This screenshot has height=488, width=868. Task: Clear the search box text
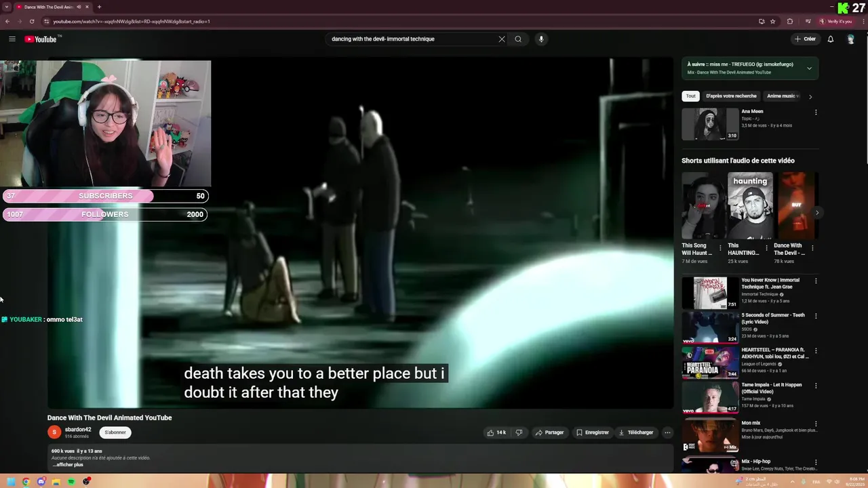tap(502, 39)
